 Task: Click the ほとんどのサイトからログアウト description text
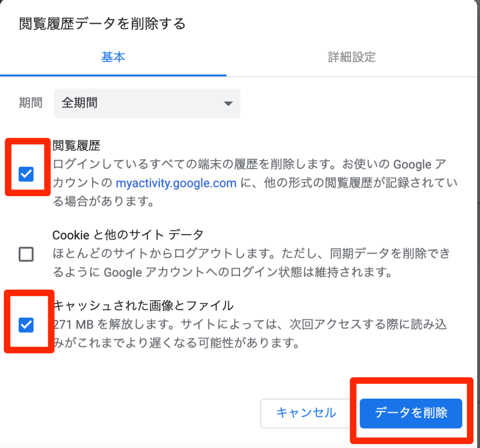click(251, 254)
